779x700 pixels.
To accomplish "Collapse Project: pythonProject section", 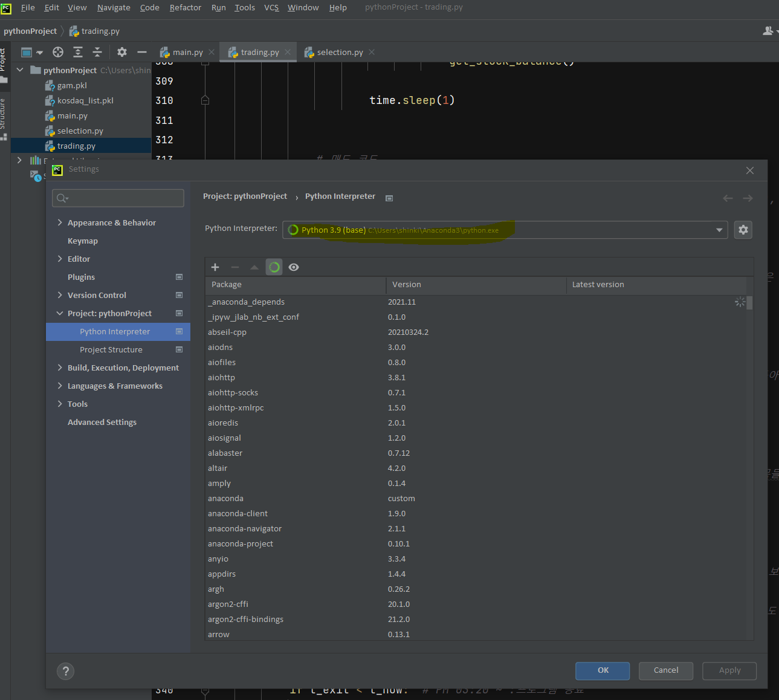I will click(60, 313).
